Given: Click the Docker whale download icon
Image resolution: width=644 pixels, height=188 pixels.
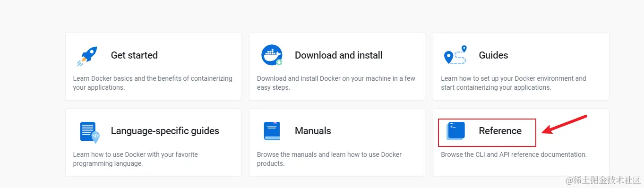Looking at the screenshot, I should (272, 55).
